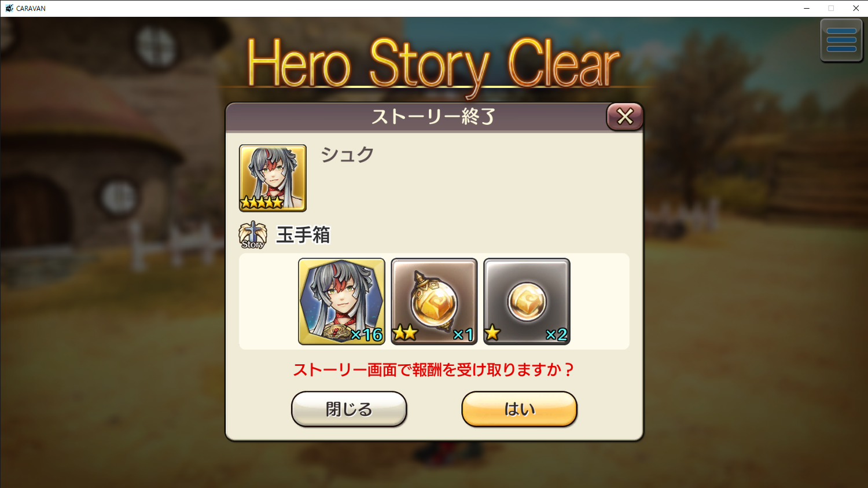Confirm with the はい button
868x488 pixels.
tap(519, 409)
